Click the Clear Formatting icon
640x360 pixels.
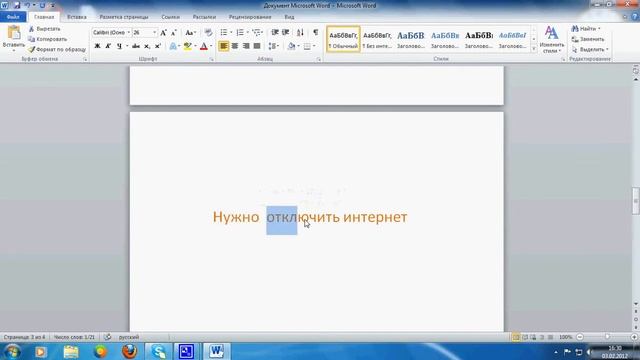tap(208, 32)
